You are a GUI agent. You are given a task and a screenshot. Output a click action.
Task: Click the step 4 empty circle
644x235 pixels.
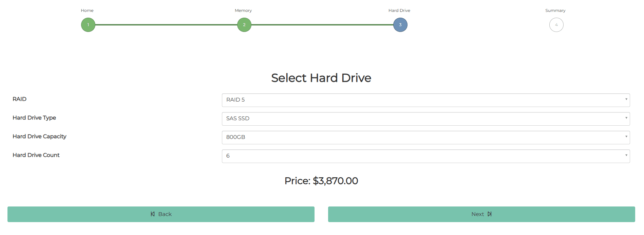click(x=556, y=25)
